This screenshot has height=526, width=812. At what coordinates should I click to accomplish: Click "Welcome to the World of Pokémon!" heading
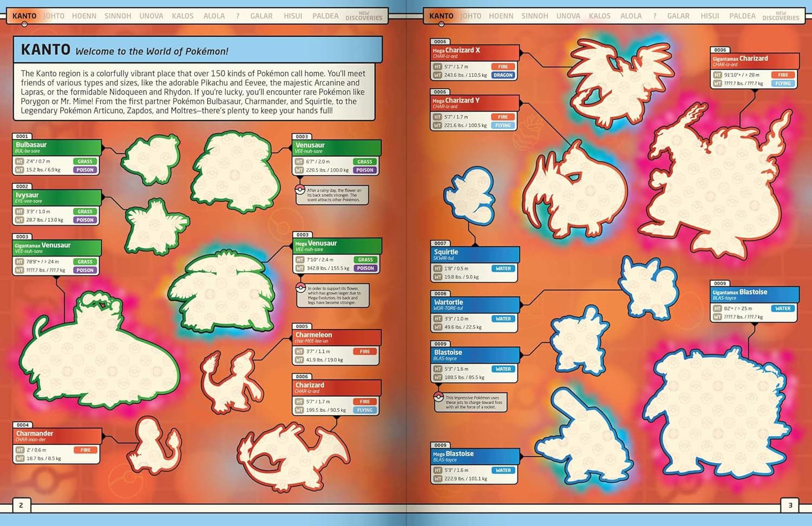pyautogui.click(x=152, y=51)
